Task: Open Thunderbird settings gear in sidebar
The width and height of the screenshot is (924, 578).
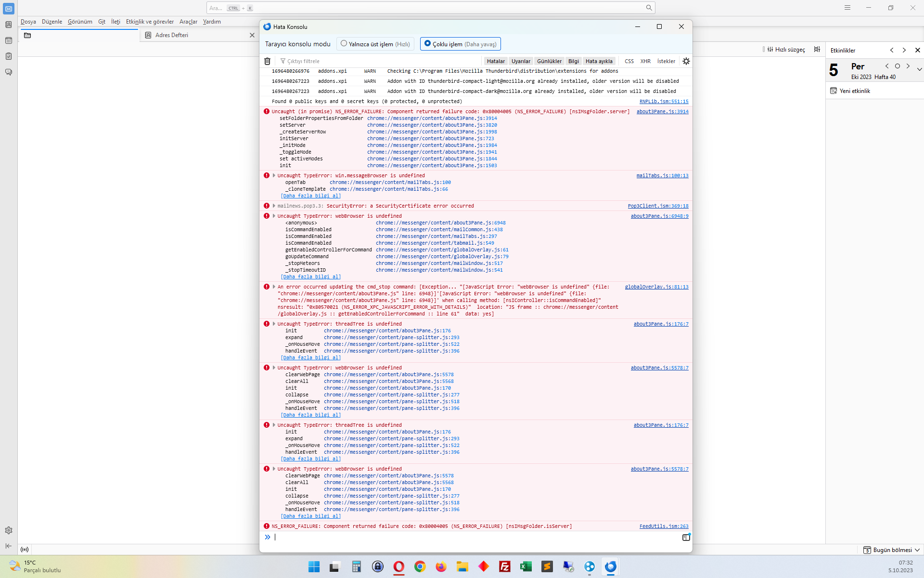Action: 9,530
